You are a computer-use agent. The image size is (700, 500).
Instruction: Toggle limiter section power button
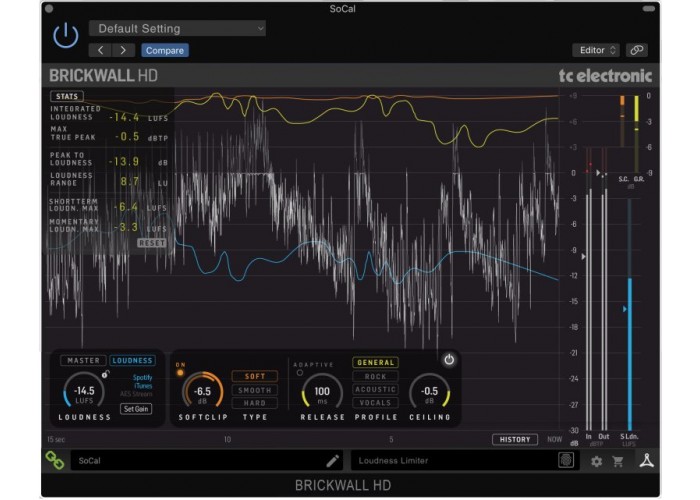tap(449, 359)
